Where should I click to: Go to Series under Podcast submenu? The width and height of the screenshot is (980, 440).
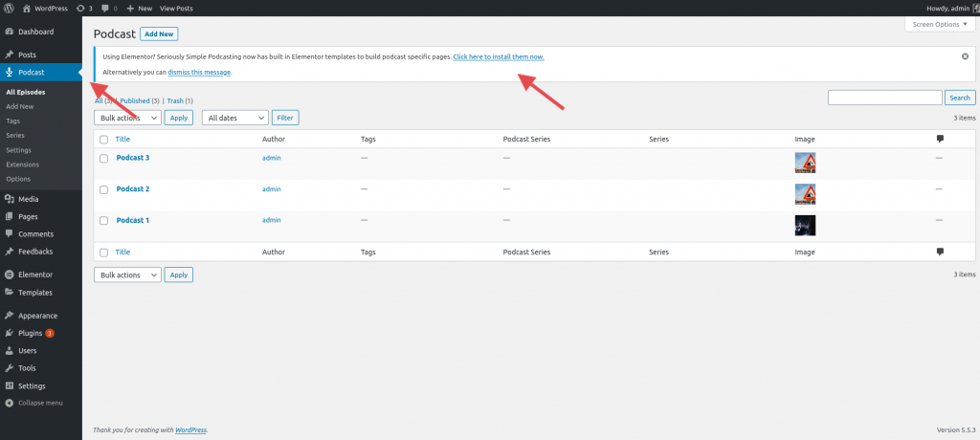pyautogui.click(x=15, y=135)
